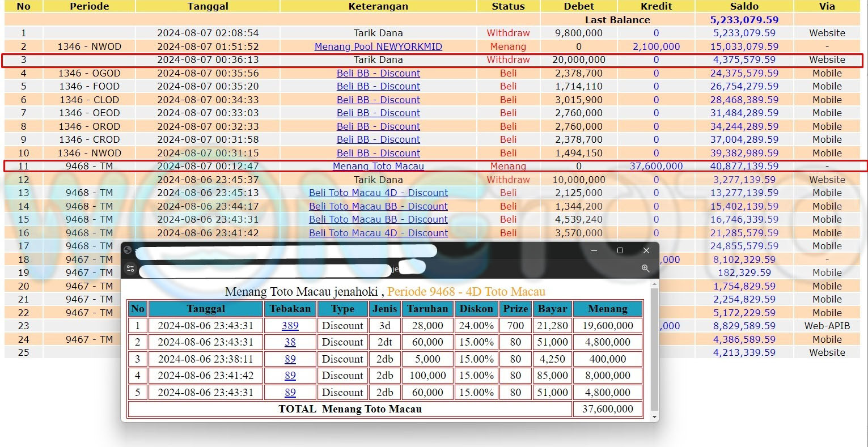The image size is (868, 447).
Task: Click the zoom magnifier icon in popup address bar
Action: 645,269
